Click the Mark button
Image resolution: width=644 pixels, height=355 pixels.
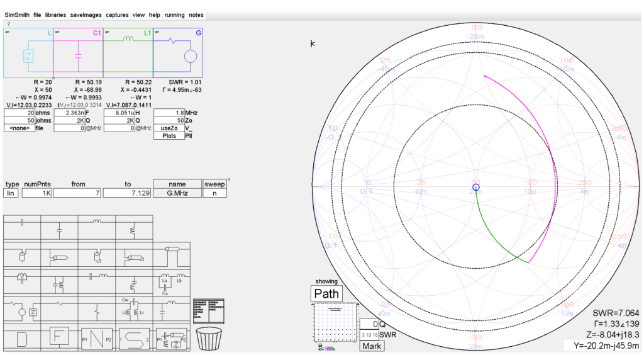click(x=372, y=346)
